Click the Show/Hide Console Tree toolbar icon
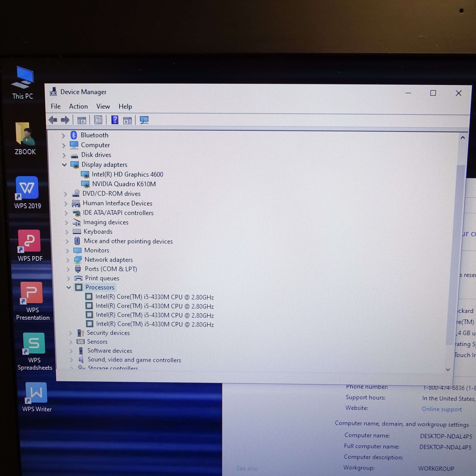This screenshot has width=476, height=476. pyautogui.click(x=82, y=120)
